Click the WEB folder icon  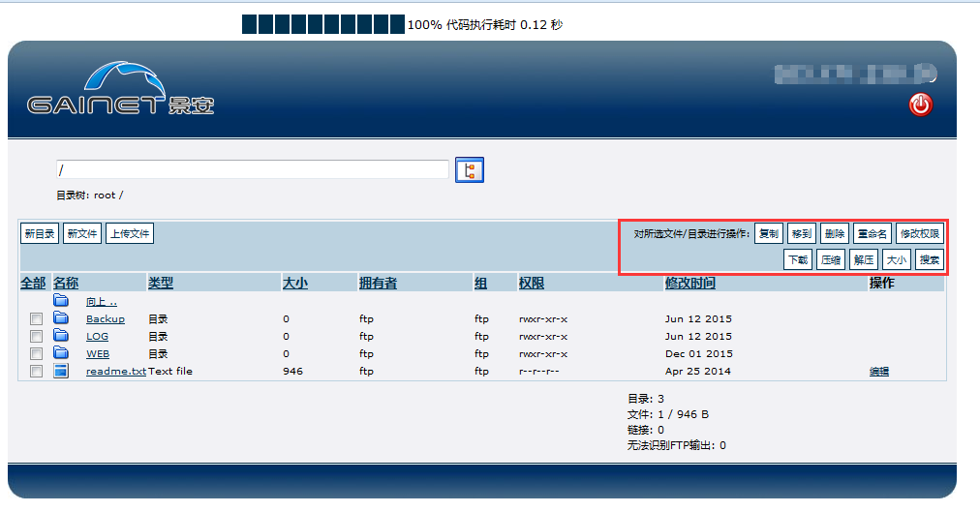61,353
